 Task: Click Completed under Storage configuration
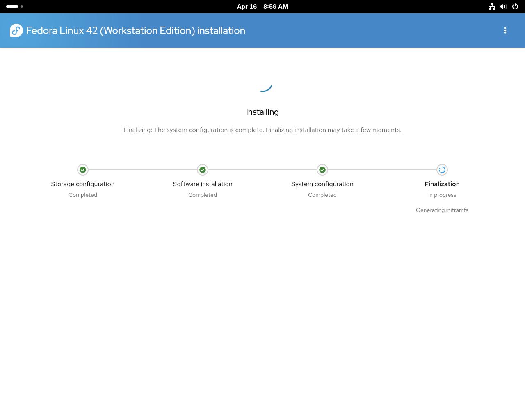tap(83, 195)
